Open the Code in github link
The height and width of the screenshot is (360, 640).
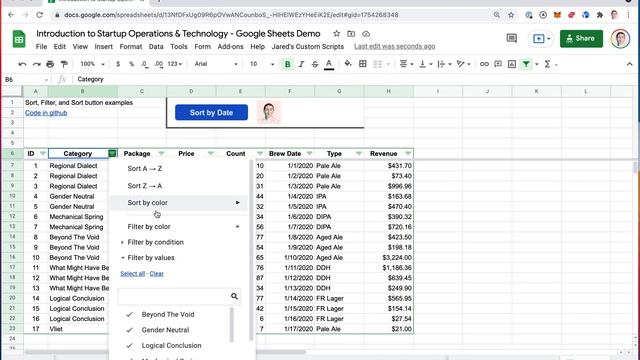pos(46,113)
